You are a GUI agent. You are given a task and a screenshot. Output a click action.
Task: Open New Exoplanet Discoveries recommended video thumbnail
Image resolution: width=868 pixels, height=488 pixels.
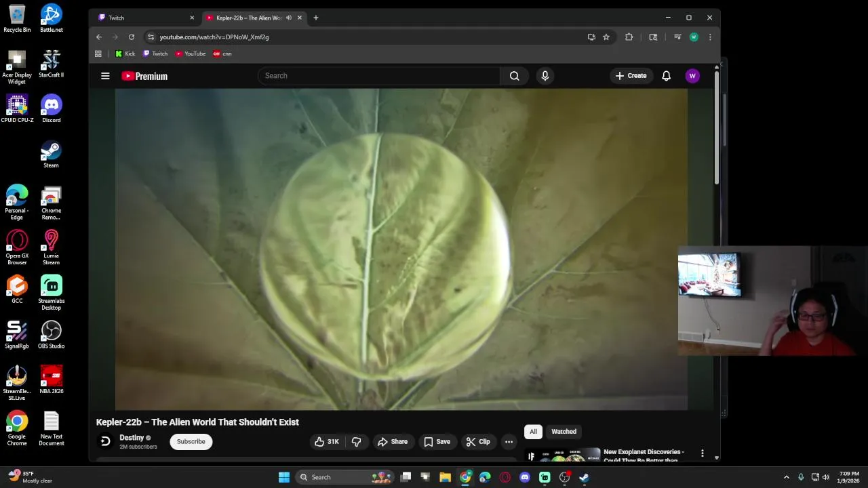pos(564,455)
